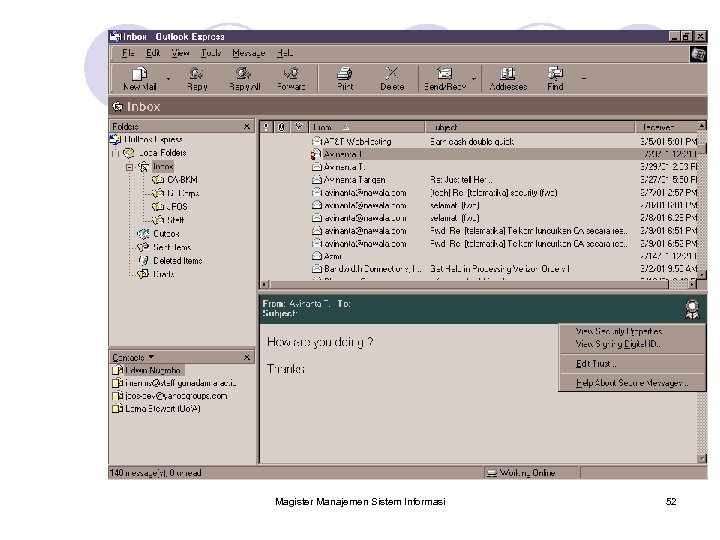Collapse the Local Folders tree node
The width and height of the screenshot is (720, 540).
(x=115, y=153)
